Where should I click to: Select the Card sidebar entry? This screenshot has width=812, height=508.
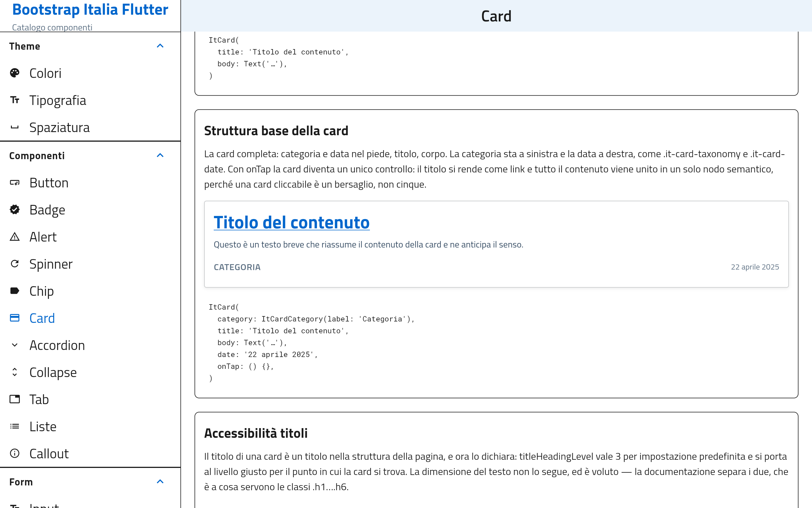tap(90, 318)
